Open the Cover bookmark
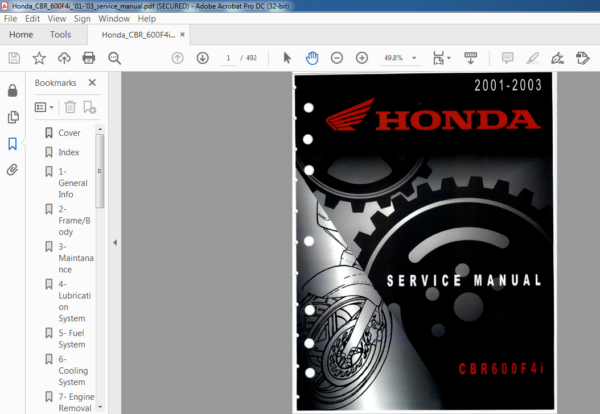This screenshot has height=414, width=600. pos(69,133)
